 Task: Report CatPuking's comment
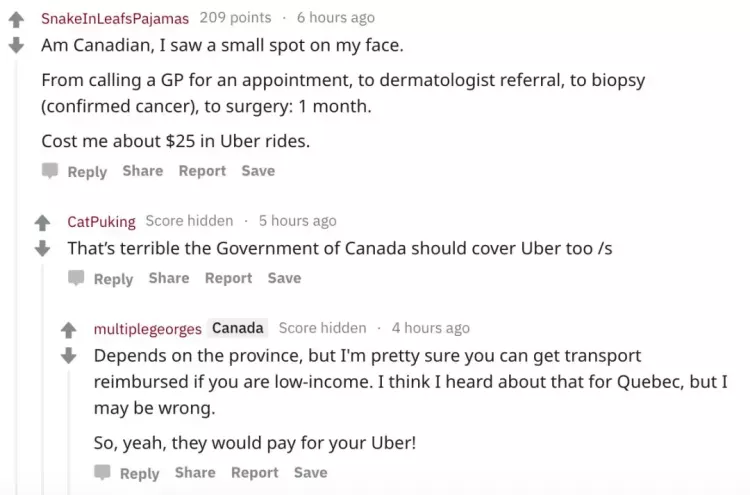[x=229, y=278]
